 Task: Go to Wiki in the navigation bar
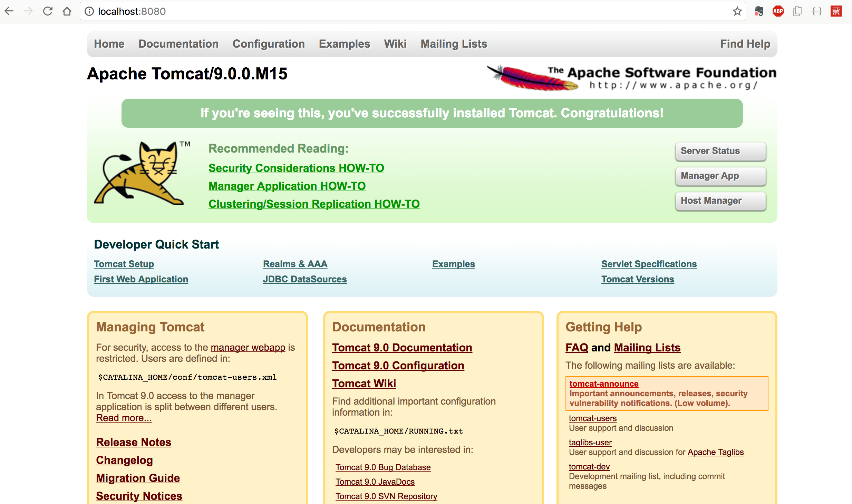[395, 44]
